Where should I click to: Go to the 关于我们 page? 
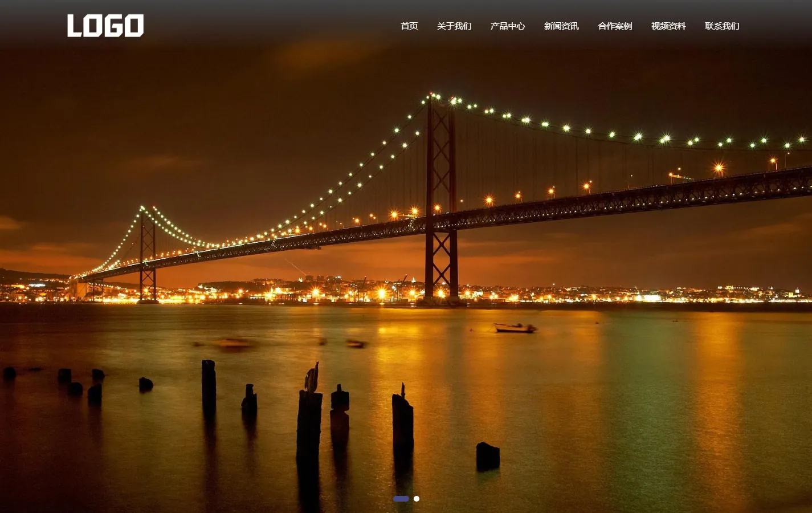click(454, 26)
